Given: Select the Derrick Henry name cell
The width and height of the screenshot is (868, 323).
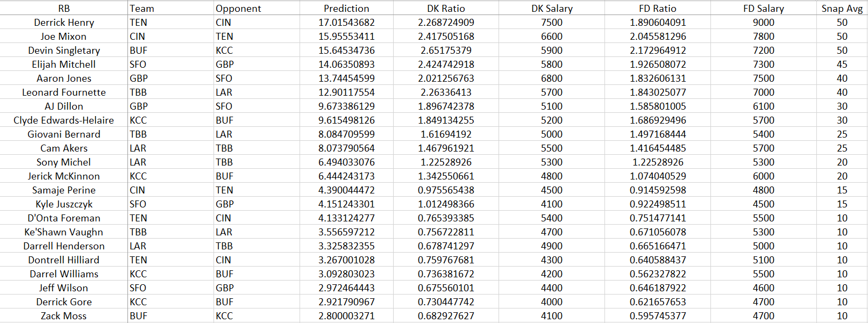Looking at the screenshot, I should pos(63,22).
